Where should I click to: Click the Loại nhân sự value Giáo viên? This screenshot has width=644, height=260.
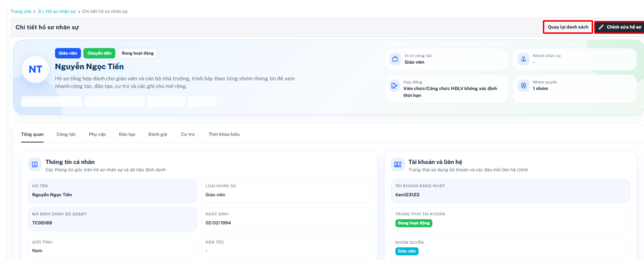pos(215,195)
